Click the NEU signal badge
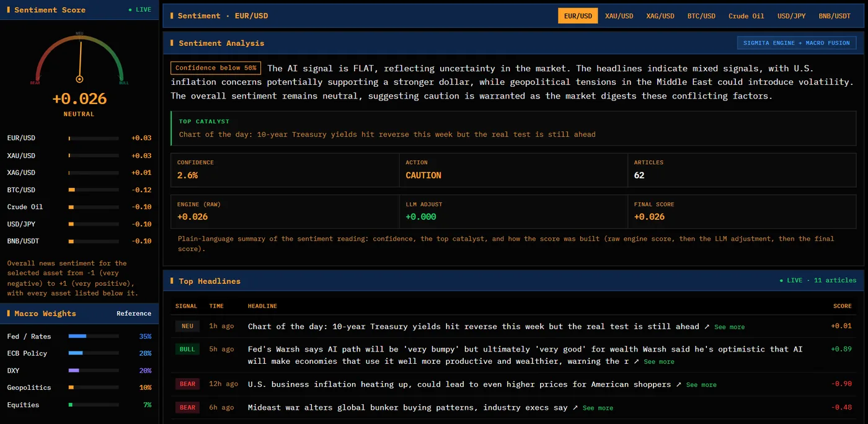Viewport: 868px width, 424px height. (x=188, y=326)
